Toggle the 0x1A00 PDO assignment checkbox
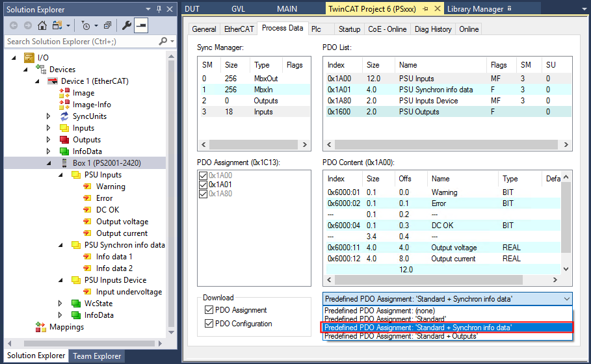 pyautogui.click(x=203, y=175)
